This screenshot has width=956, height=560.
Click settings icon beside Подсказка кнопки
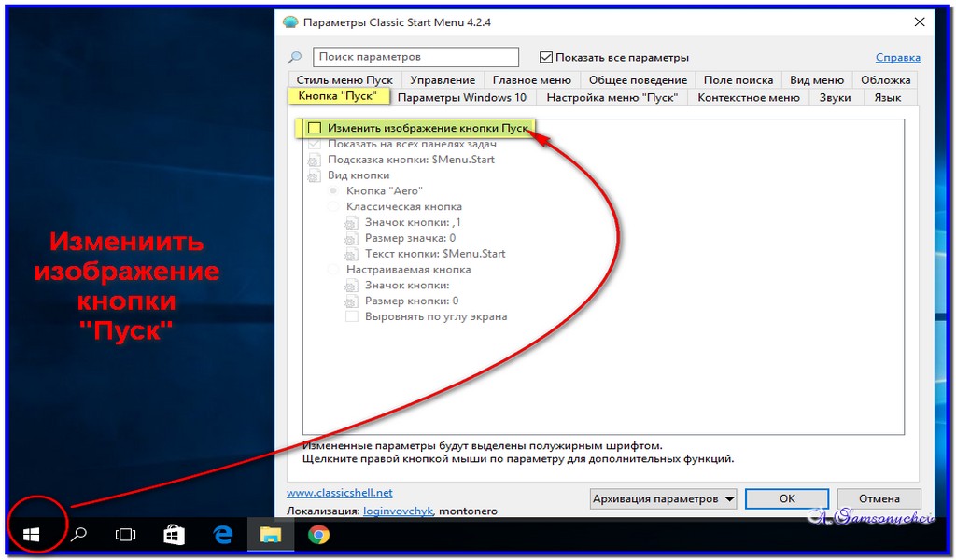pos(314,161)
